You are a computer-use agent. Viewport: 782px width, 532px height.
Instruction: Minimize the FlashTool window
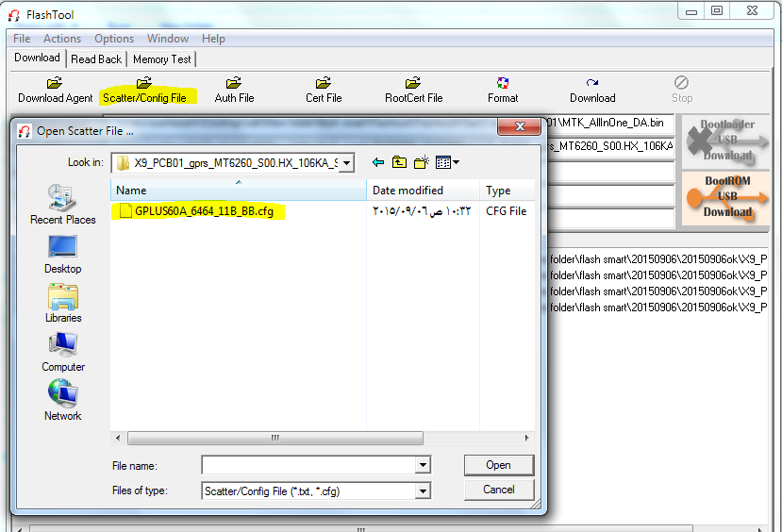pos(691,11)
